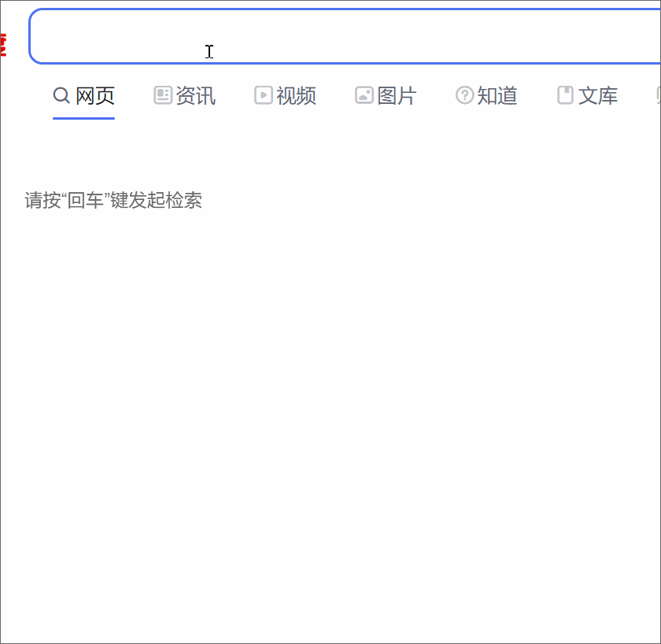
Task: Click the picture icon beside 图片
Action: click(x=364, y=94)
